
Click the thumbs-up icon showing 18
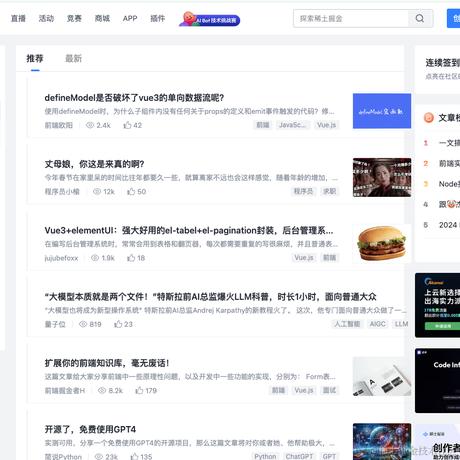131,258
